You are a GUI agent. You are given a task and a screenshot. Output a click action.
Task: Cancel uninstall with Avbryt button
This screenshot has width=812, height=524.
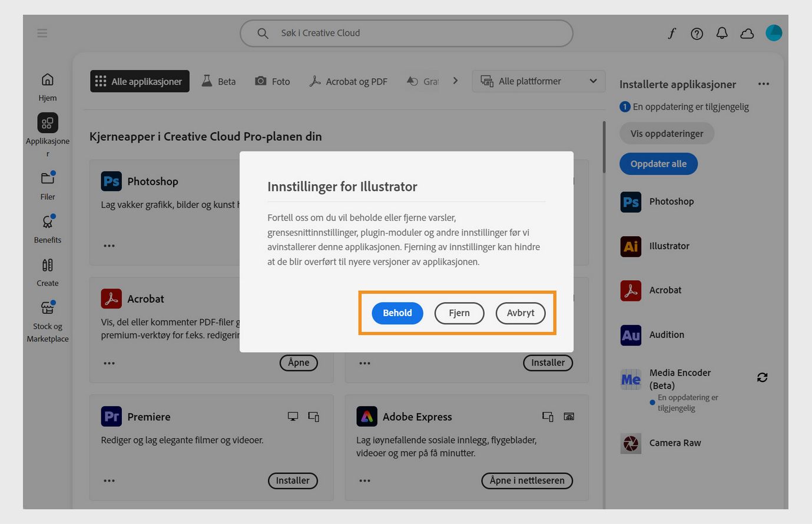[521, 313]
